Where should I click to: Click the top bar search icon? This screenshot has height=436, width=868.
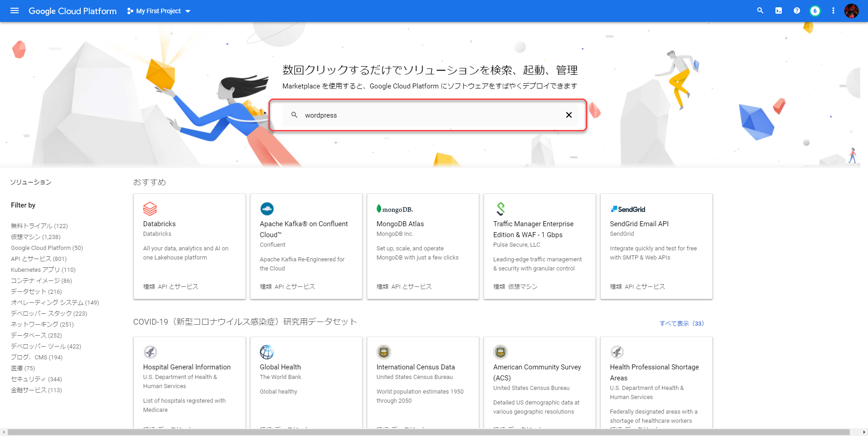click(x=760, y=11)
